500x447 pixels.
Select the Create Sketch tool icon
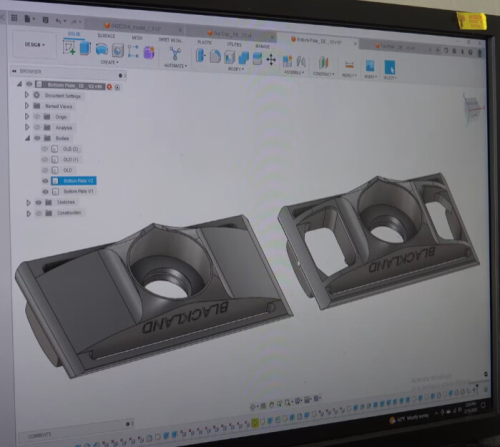coord(69,47)
